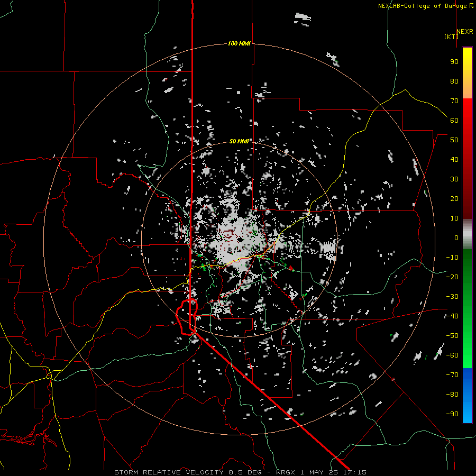Click the -10 value on the velocity scale
The height and width of the screenshot is (476, 476).
click(452, 258)
